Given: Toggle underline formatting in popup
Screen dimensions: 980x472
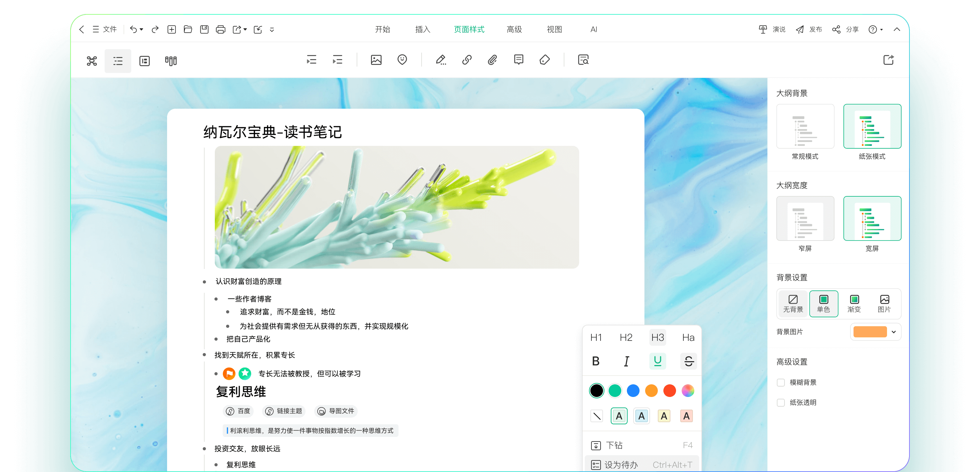Looking at the screenshot, I should click(x=657, y=361).
